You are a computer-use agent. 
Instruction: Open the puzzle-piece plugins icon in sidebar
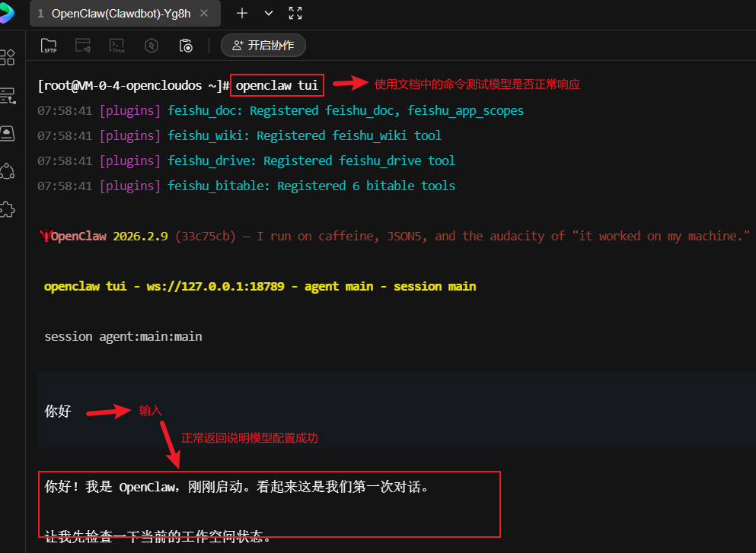tap(7, 209)
